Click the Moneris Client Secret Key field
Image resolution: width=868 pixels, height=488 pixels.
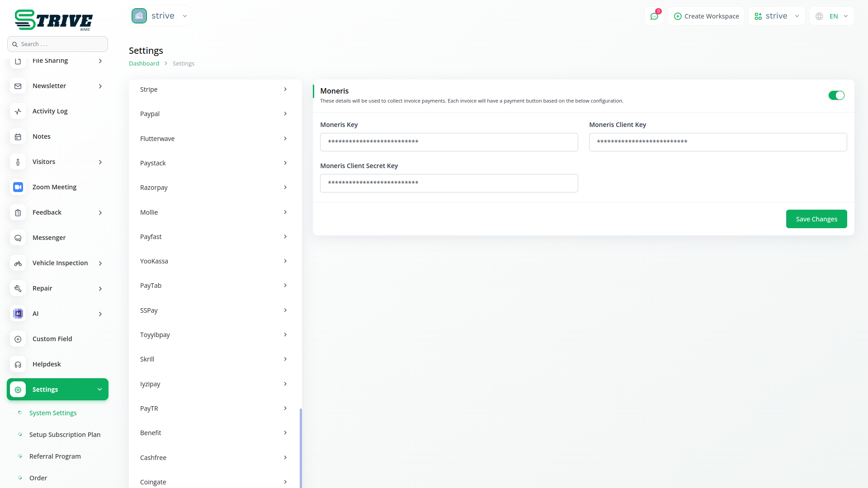(449, 183)
